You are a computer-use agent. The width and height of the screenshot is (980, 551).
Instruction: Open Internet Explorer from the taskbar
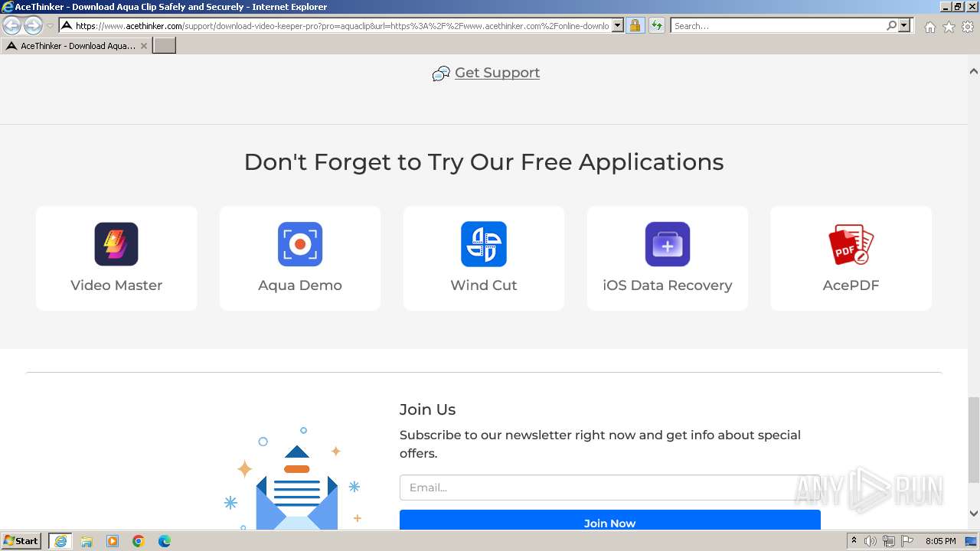click(x=60, y=541)
